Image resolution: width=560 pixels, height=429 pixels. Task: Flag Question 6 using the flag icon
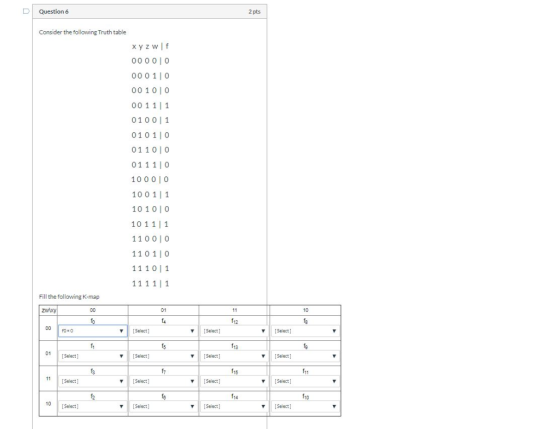click(x=26, y=11)
